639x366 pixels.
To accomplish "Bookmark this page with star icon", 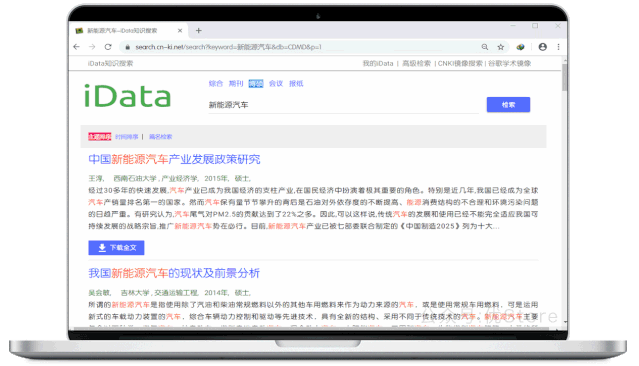I will 501,47.
